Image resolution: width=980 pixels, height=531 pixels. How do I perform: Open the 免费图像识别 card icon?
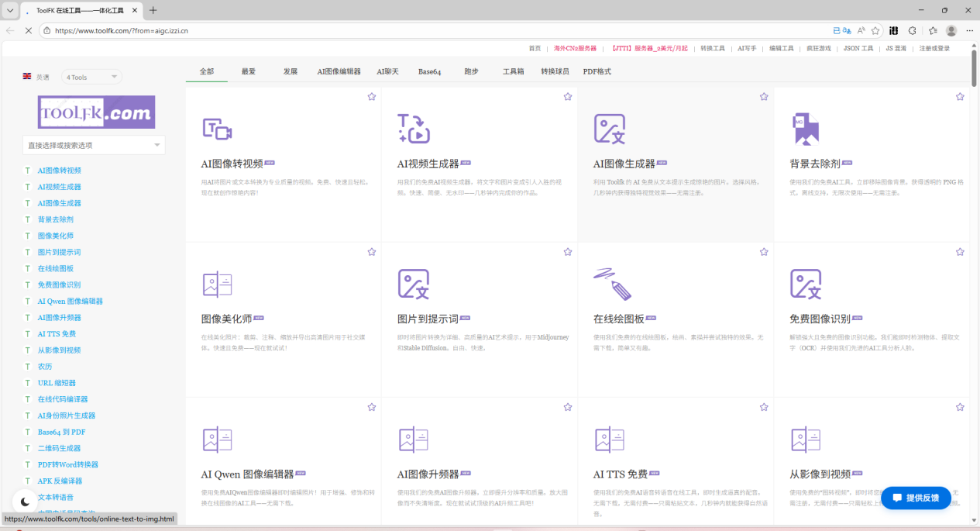pos(806,284)
